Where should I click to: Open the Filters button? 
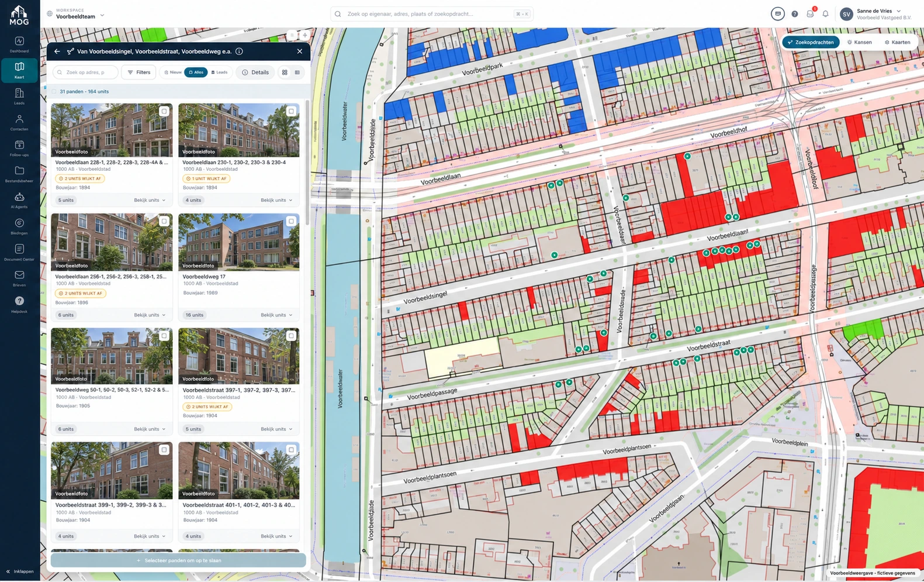tap(139, 73)
